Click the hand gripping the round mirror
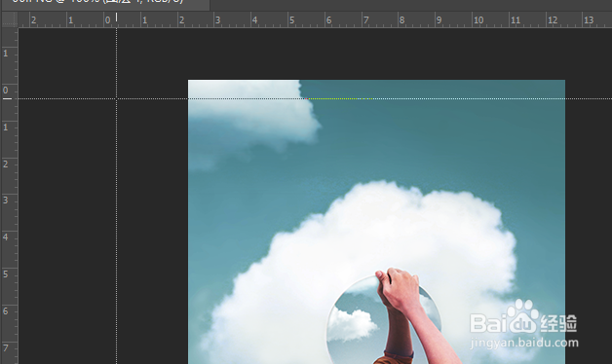The width and height of the screenshot is (612, 364). pos(399,290)
